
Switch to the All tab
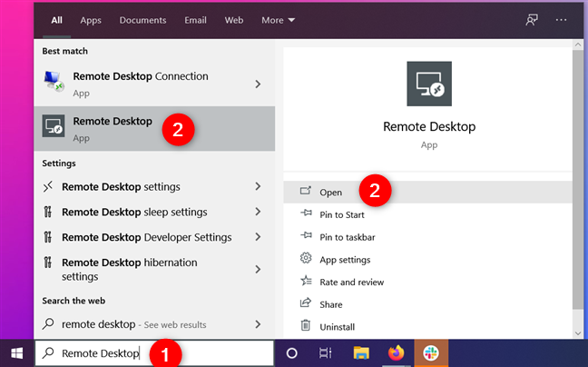[x=56, y=20]
